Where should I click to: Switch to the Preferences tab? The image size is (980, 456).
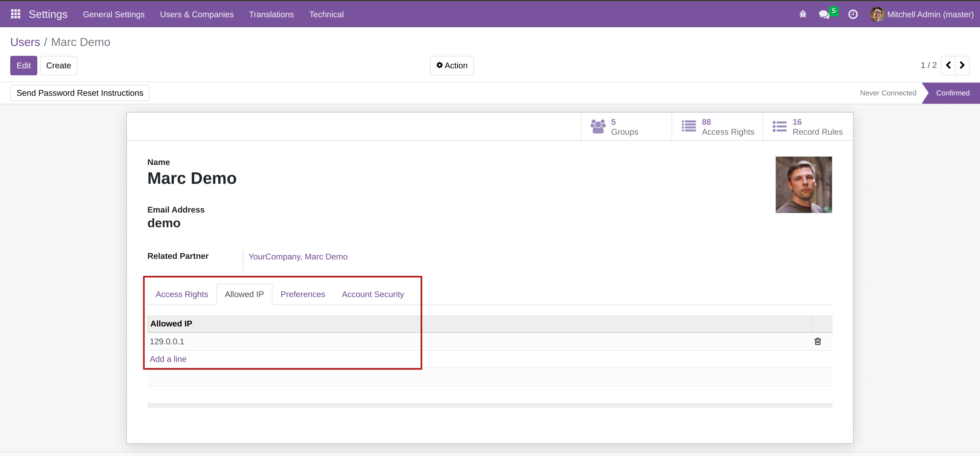(302, 294)
